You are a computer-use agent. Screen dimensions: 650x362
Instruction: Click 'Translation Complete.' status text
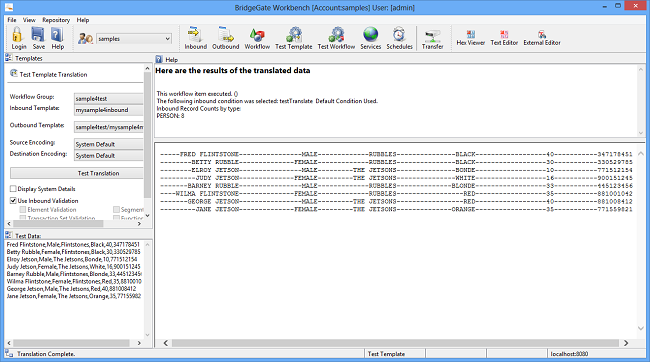click(x=46, y=354)
